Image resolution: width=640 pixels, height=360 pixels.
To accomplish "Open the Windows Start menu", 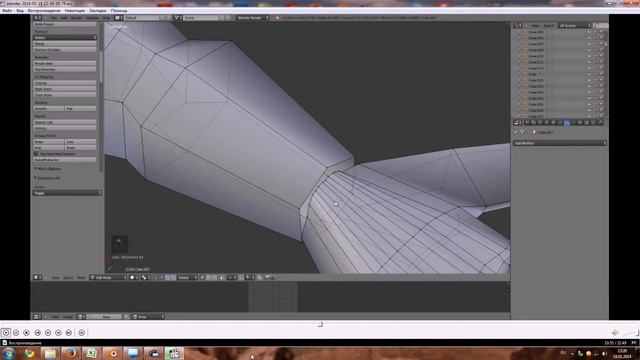I will 9,353.
